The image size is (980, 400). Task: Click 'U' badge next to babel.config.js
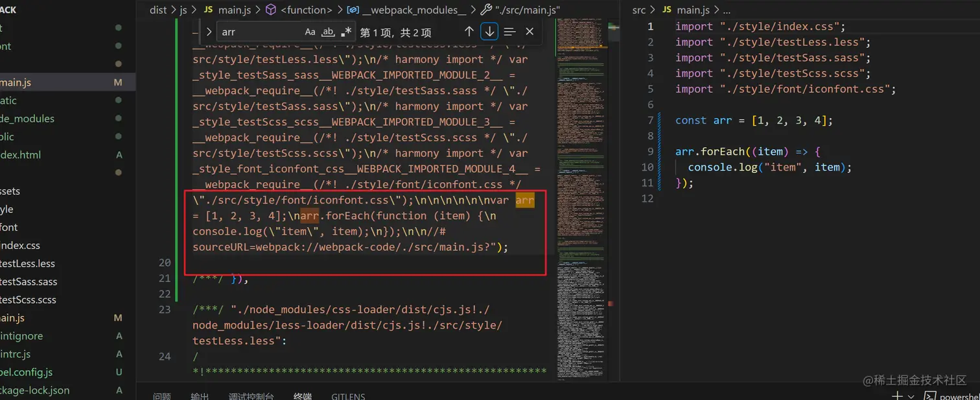point(119,373)
